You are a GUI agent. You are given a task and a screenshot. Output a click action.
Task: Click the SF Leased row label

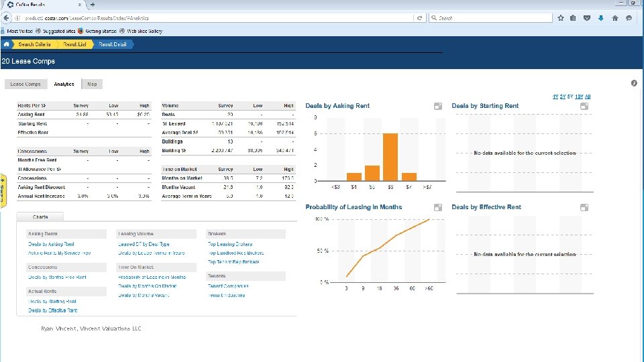point(174,123)
